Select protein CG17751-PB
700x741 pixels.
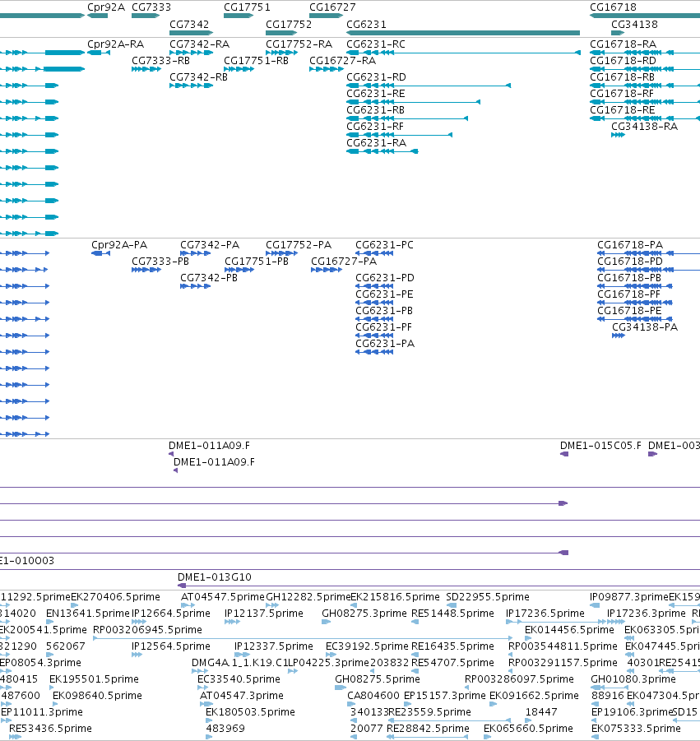point(256,262)
